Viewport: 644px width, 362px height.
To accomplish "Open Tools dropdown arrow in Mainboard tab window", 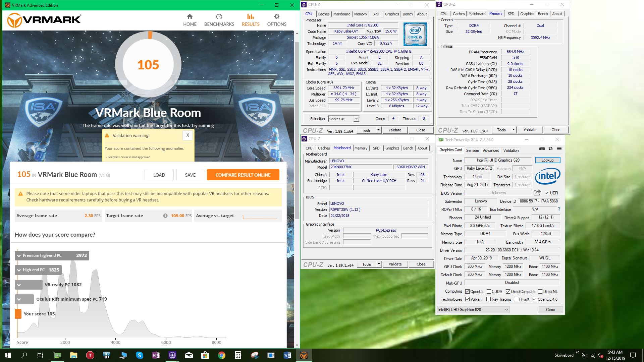I will click(x=379, y=264).
